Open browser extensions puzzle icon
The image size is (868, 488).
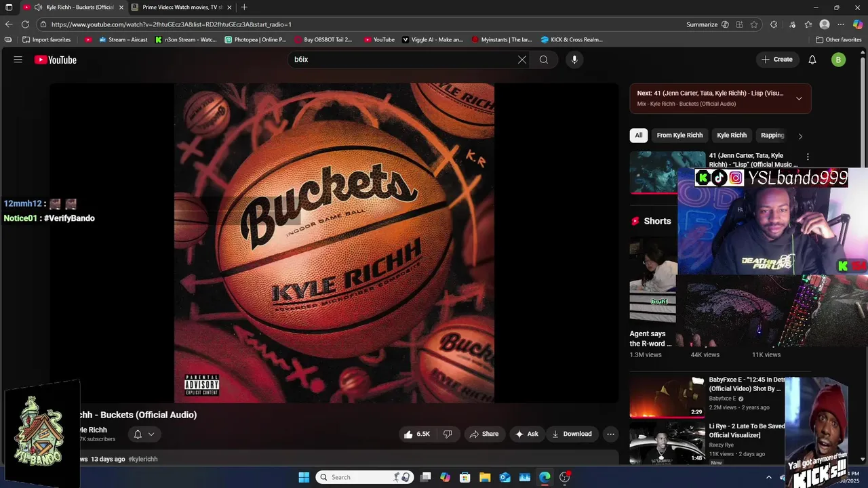(x=774, y=24)
